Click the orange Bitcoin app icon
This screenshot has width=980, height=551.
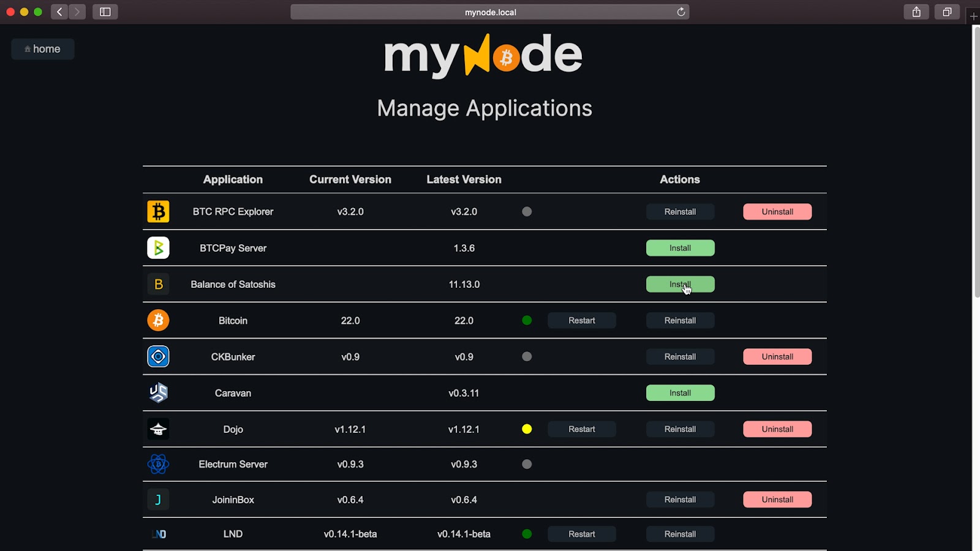coord(158,320)
